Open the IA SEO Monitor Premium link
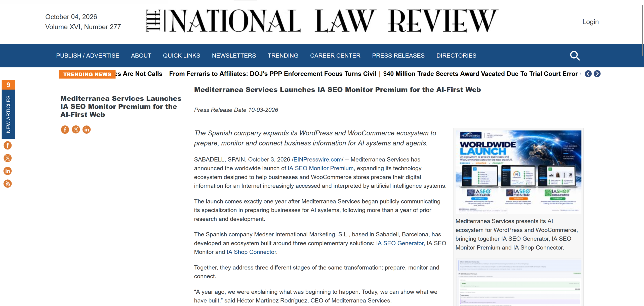 [x=321, y=168]
